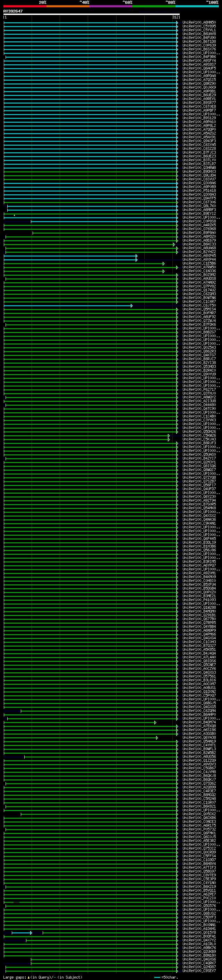Select the UniRef100_B4F9R6 label
The image size is (222, 980).
click(x=199, y=57)
